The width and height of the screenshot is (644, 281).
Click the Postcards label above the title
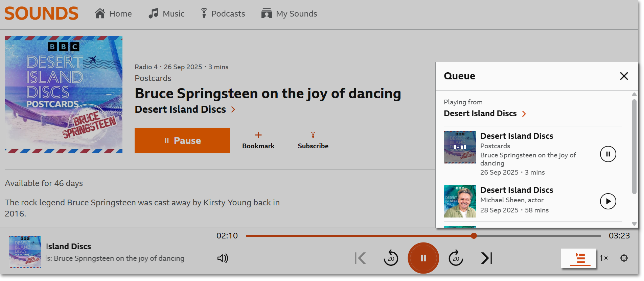(x=153, y=78)
